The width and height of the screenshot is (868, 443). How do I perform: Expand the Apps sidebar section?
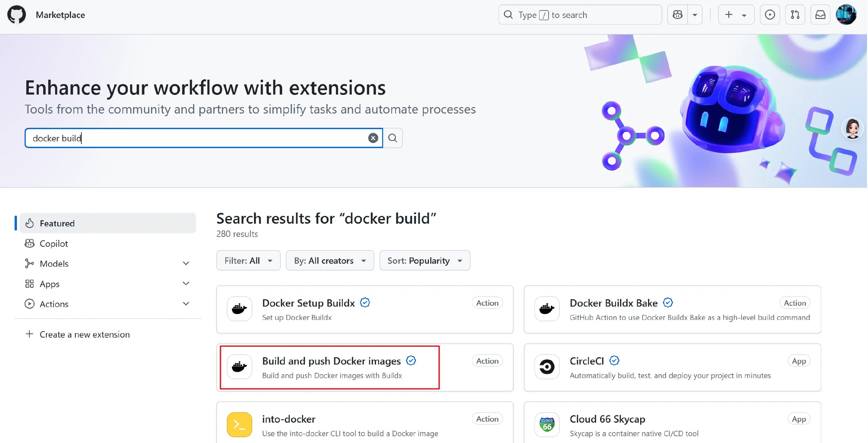point(186,283)
